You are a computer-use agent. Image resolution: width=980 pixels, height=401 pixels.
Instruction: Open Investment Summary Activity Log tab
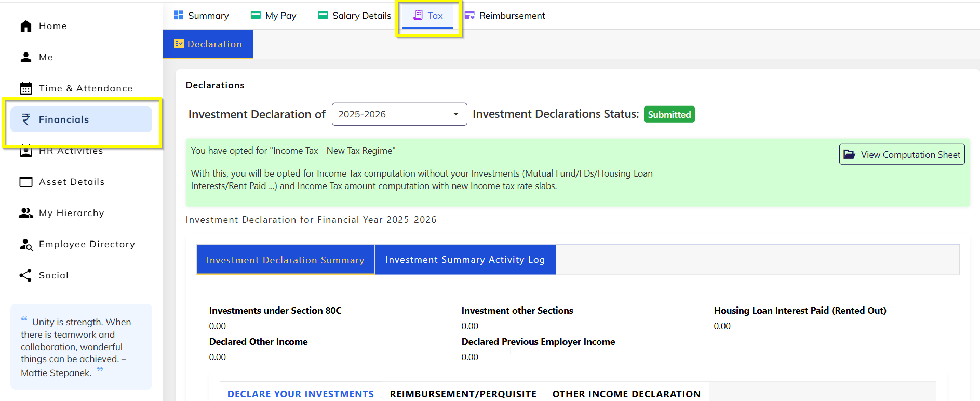click(465, 260)
